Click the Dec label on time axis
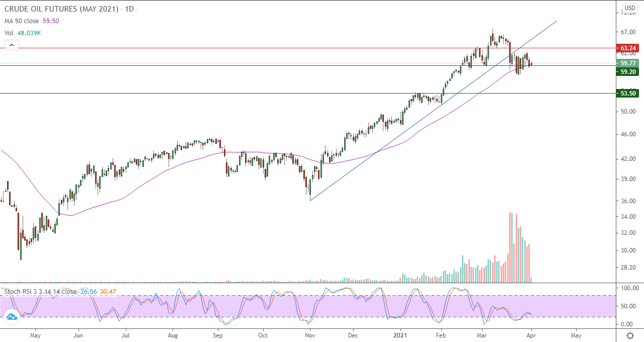Screen dimensions: 644x342 [353, 334]
